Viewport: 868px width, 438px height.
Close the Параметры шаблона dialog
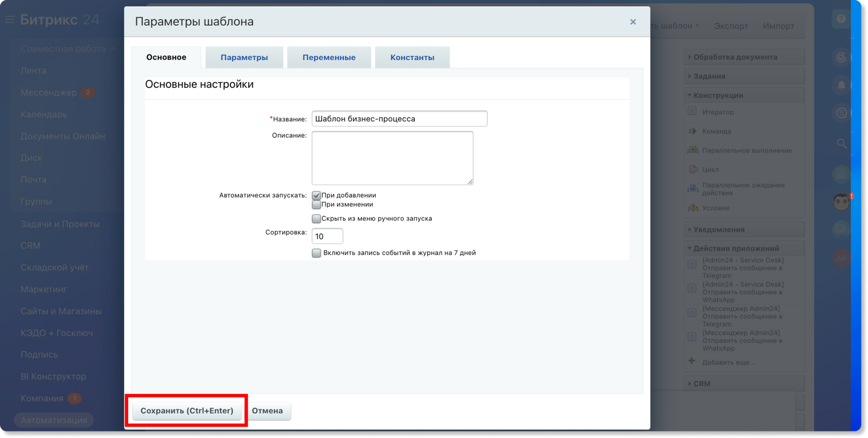pyautogui.click(x=633, y=22)
